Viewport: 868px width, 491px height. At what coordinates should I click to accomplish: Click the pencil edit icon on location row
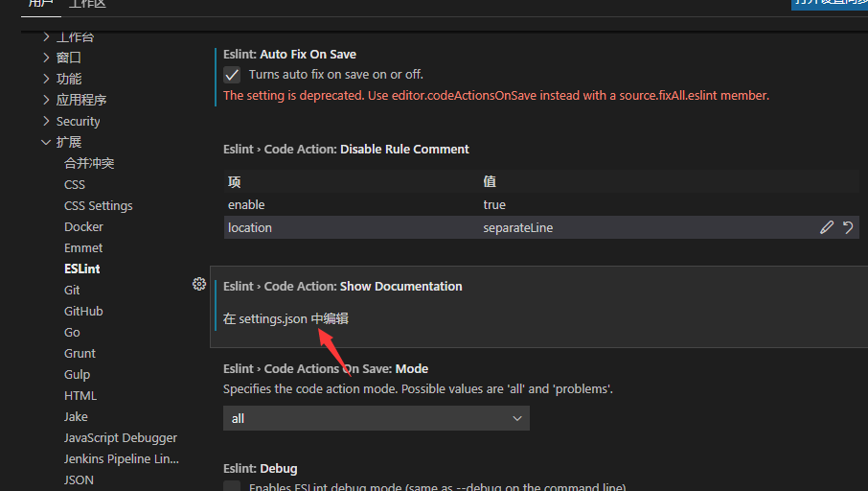827,227
